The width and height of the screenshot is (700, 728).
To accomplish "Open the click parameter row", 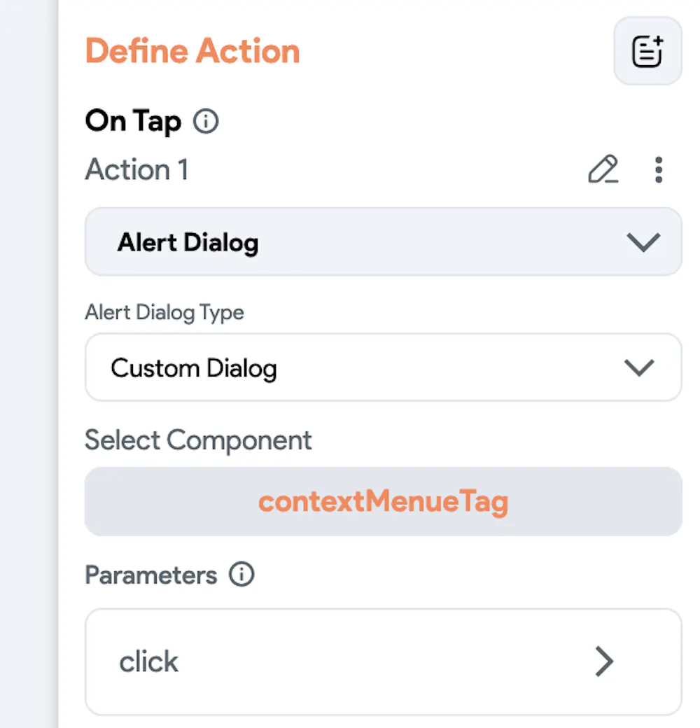I will pos(384,662).
